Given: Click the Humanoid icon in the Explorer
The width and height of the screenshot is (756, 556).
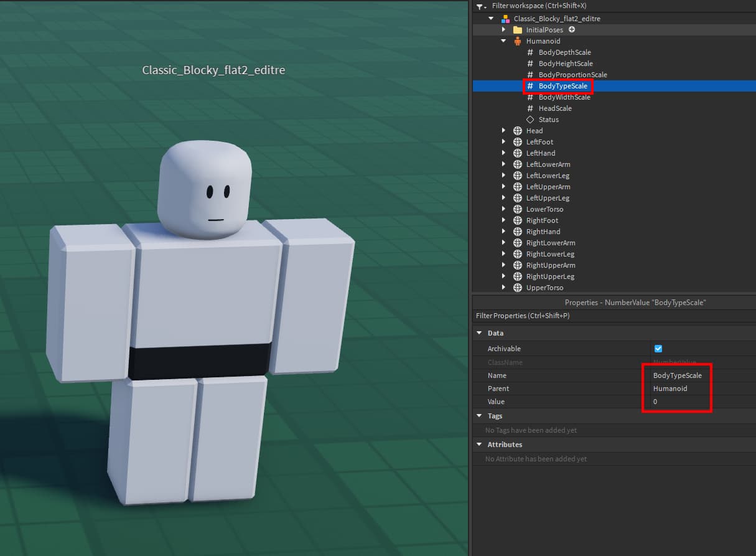Looking at the screenshot, I should click(x=518, y=40).
